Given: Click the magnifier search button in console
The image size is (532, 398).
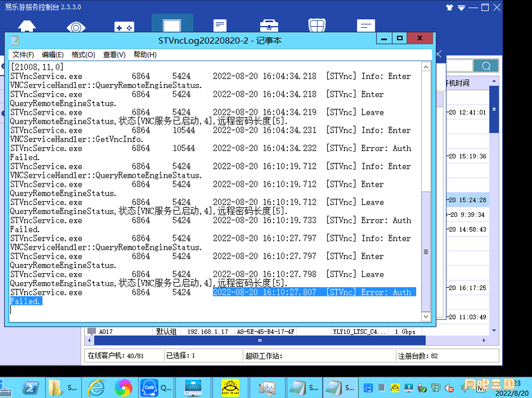Looking at the screenshot, I should (x=486, y=66).
